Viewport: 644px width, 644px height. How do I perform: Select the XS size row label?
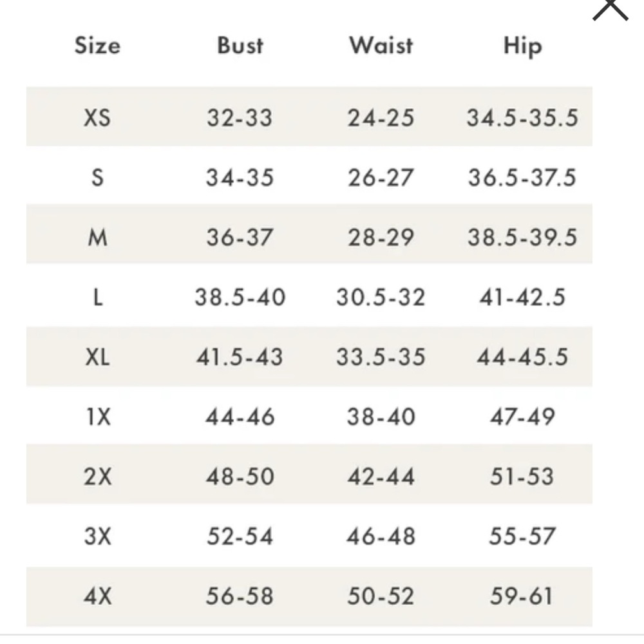[x=97, y=118]
